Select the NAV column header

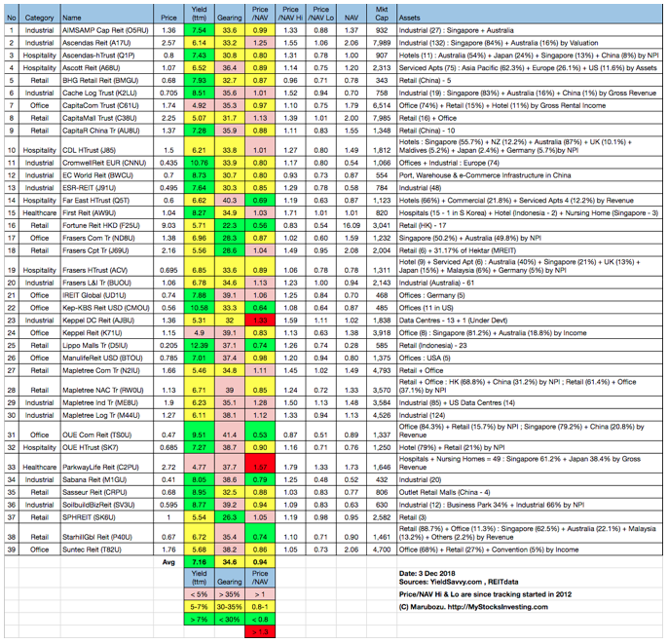coord(352,14)
